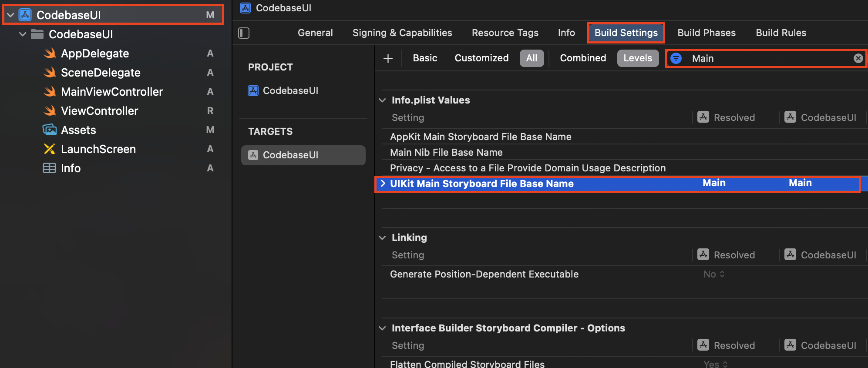The height and width of the screenshot is (368, 868).
Task: Click CodebaseUI column icon in Linking section
Action: (790, 254)
